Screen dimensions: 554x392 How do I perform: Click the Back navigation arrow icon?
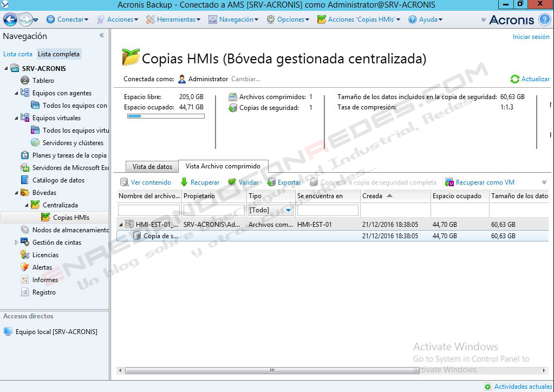10,19
